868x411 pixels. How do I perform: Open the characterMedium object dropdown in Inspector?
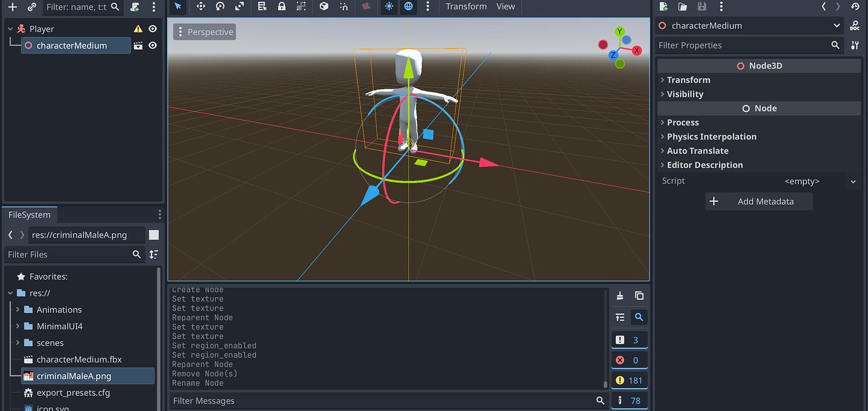750,26
